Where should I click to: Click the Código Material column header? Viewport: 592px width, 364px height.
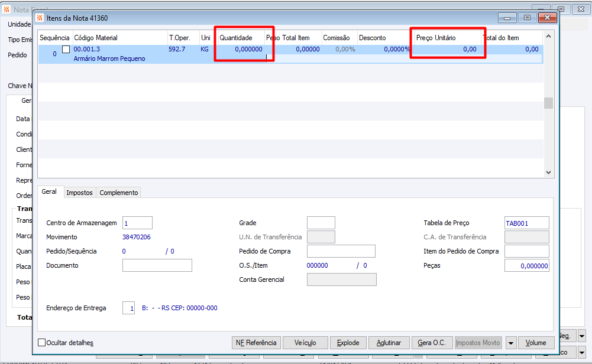point(96,38)
